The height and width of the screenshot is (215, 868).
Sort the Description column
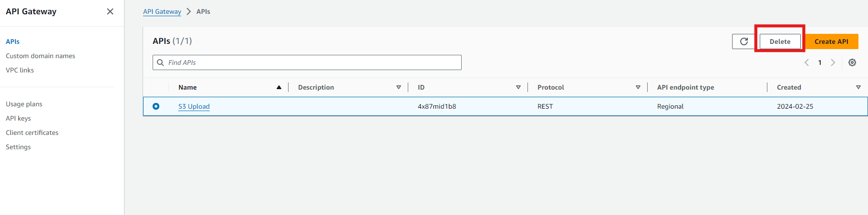[399, 87]
